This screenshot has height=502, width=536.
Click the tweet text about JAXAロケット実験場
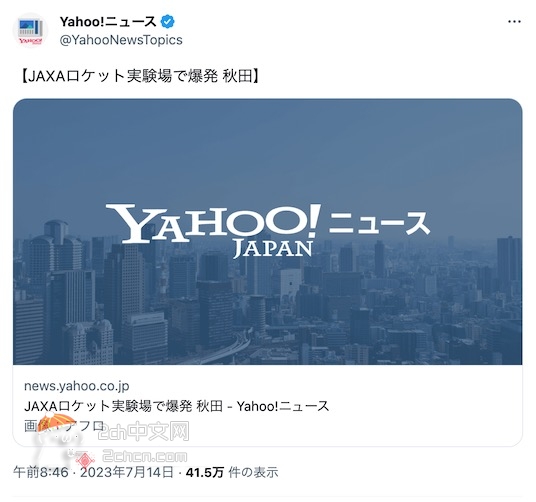click(x=140, y=77)
